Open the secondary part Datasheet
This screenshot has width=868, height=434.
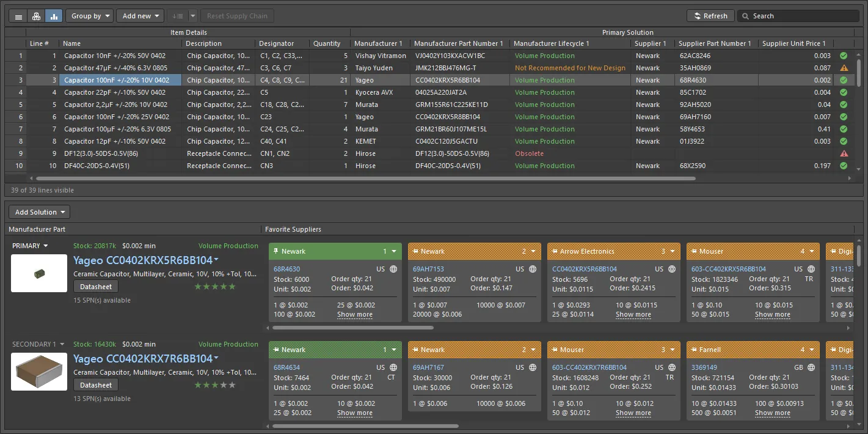pos(96,385)
